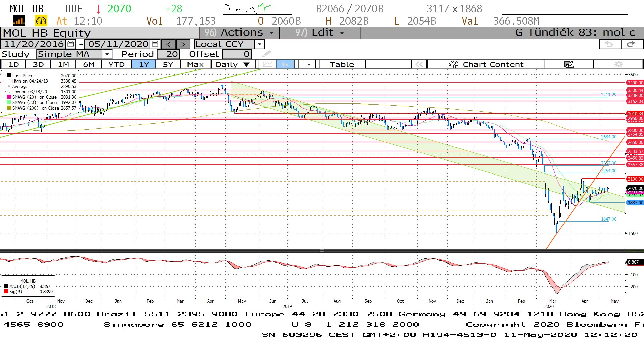Click the Table button
Screen dimensions: 644x348
pyautogui.click(x=342, y=64)
